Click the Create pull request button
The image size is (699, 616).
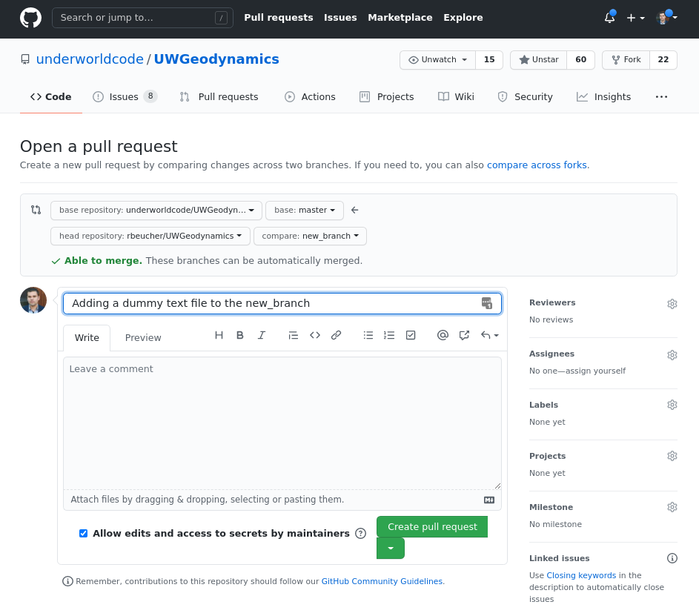[x=431, y=526]
